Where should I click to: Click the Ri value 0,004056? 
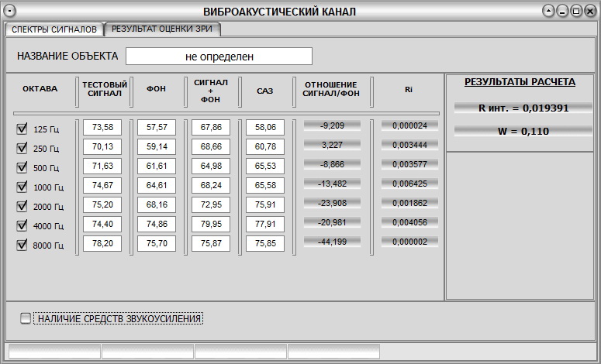409,222
